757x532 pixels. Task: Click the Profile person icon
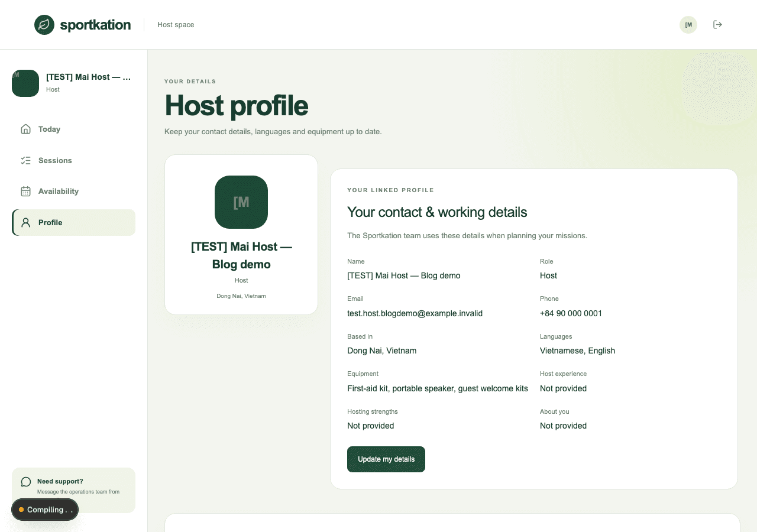25,223
